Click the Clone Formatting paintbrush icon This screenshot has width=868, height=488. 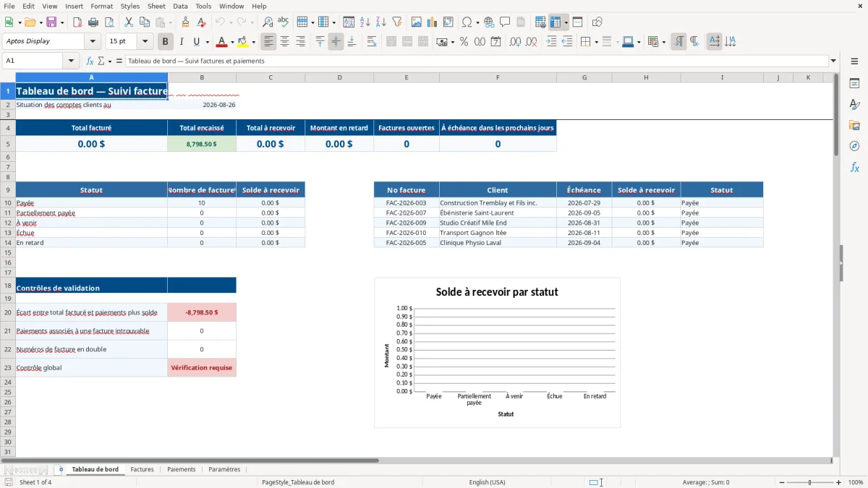tap(185, 22)
